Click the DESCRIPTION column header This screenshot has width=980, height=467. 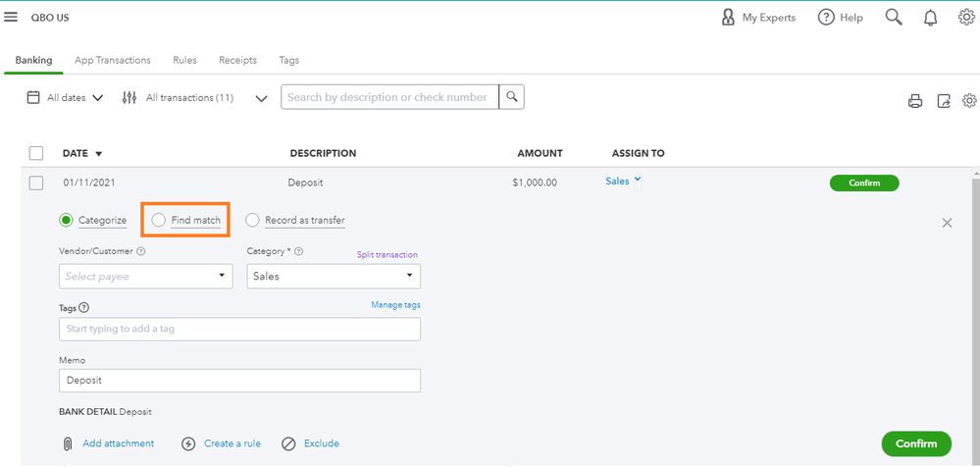[323, 153]
